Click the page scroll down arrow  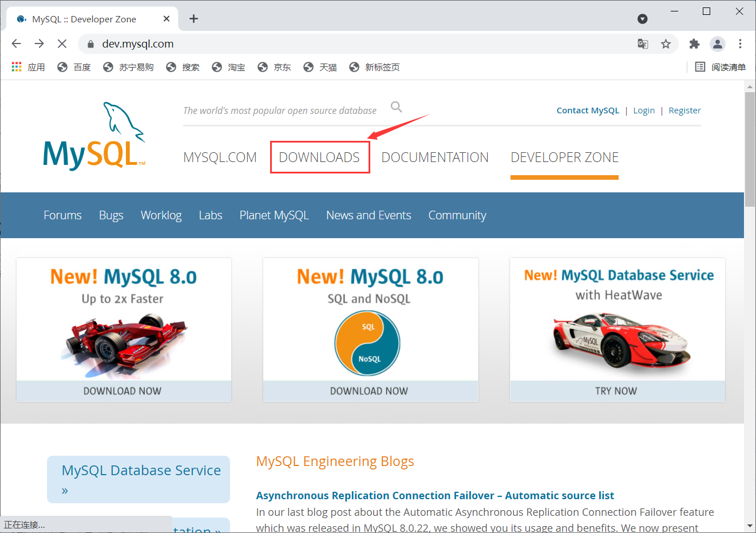(x=750, y=526)
